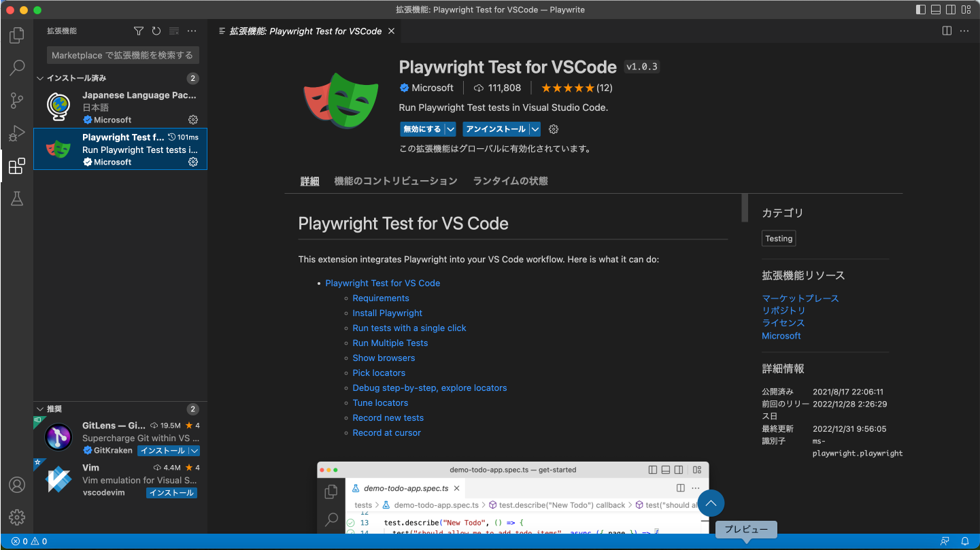
Task: Open notifications bell in status bar
Action: (964, 542)
